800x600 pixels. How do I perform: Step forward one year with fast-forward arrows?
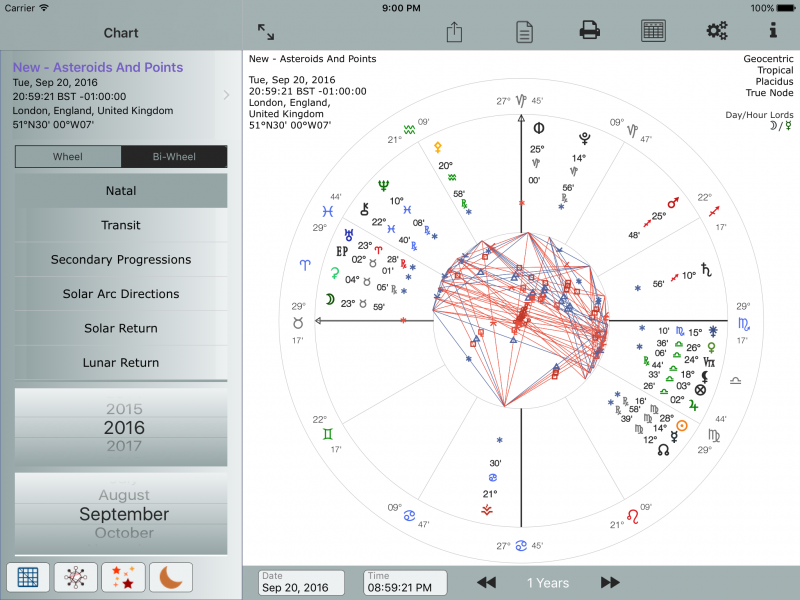coord(610,582)
